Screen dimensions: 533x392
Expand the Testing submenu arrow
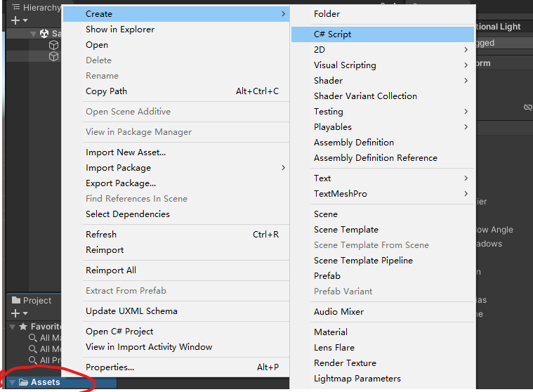coord(466,112)
